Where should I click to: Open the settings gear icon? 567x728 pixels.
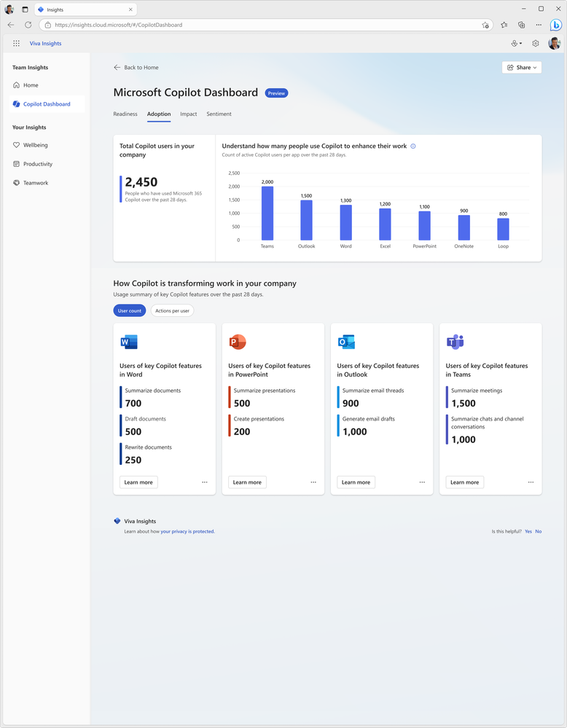[536, 43]
